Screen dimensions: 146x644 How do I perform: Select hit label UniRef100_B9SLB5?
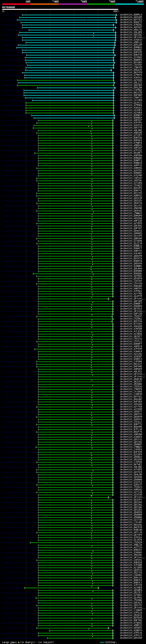131,45
